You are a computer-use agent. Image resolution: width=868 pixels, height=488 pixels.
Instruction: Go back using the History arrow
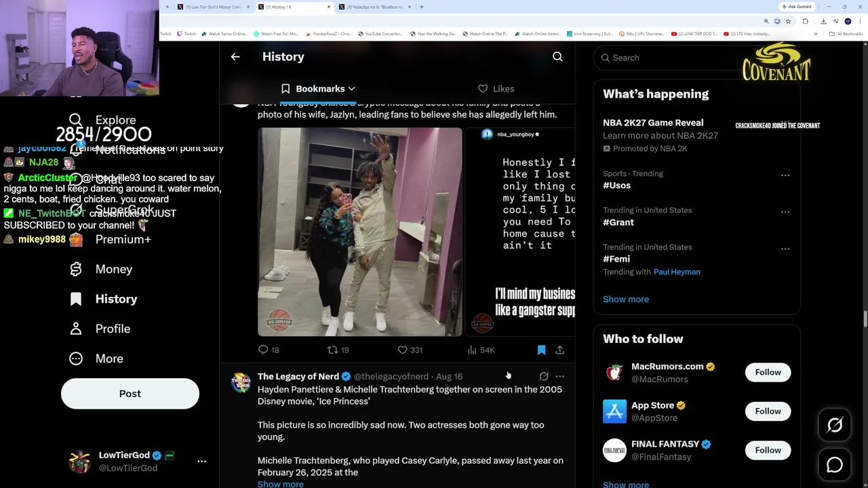(235, 57)
